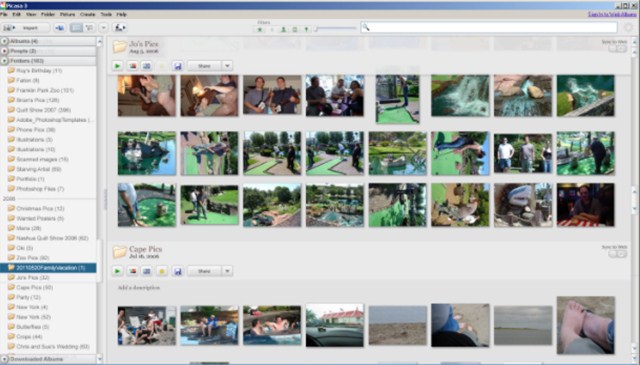Open the Tools menu
The height and width of the screenshot is (365, 640).
tap(106, 14)
